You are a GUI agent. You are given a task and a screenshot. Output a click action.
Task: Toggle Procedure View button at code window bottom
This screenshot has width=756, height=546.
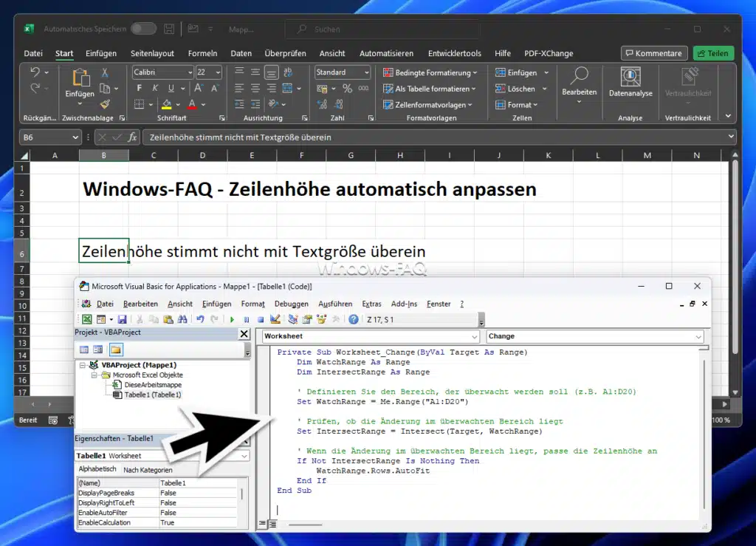click(263, 524)
